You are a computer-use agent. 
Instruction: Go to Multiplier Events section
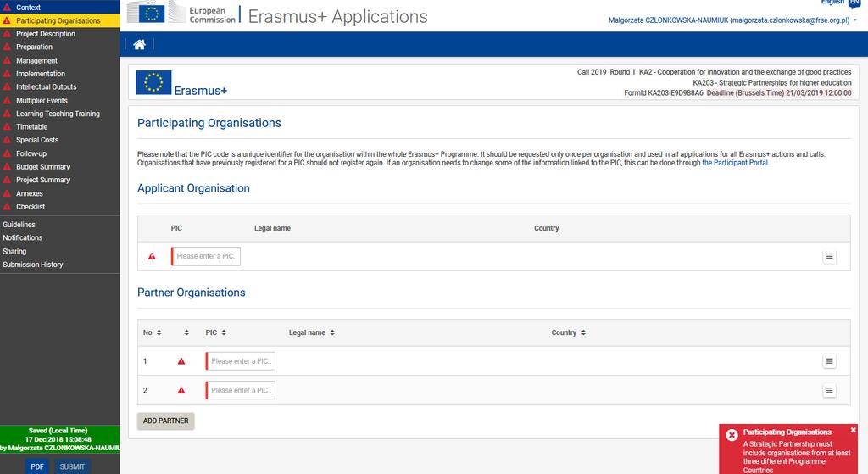pyautogui.click(x=42, y=100)
